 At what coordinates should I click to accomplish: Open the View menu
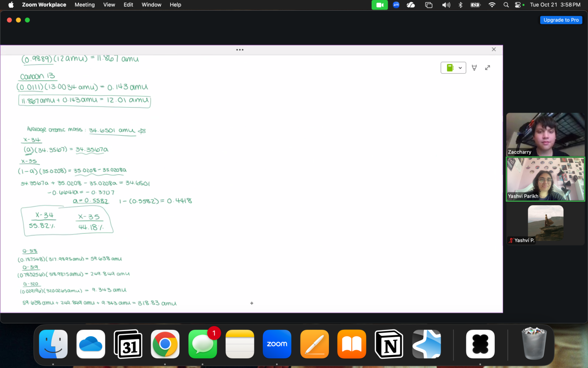(109, 5)
